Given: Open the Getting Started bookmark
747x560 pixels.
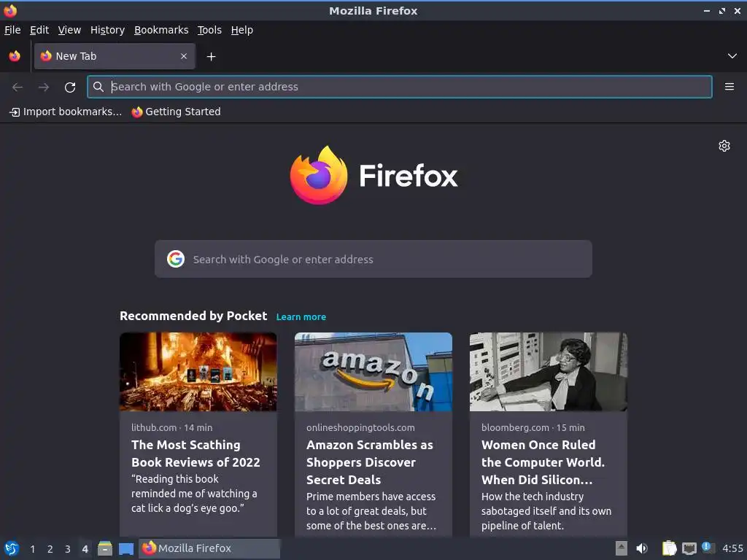Looking at the screenshot, I should 177,112.
